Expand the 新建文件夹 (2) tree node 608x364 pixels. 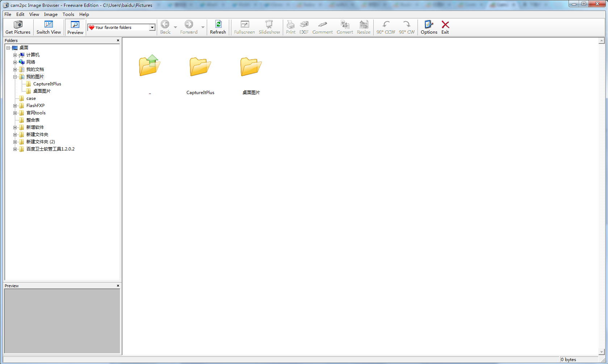coord(15,142)
